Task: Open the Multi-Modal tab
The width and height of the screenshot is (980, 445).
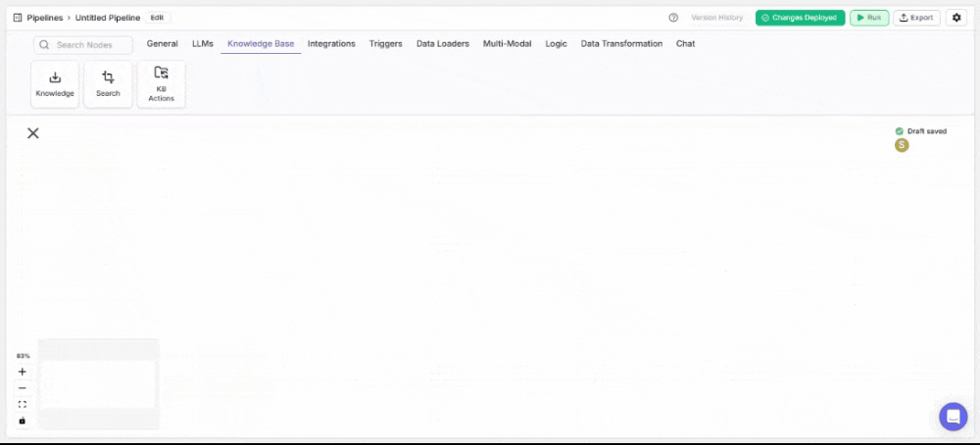Action: click(x=507, y=44)
